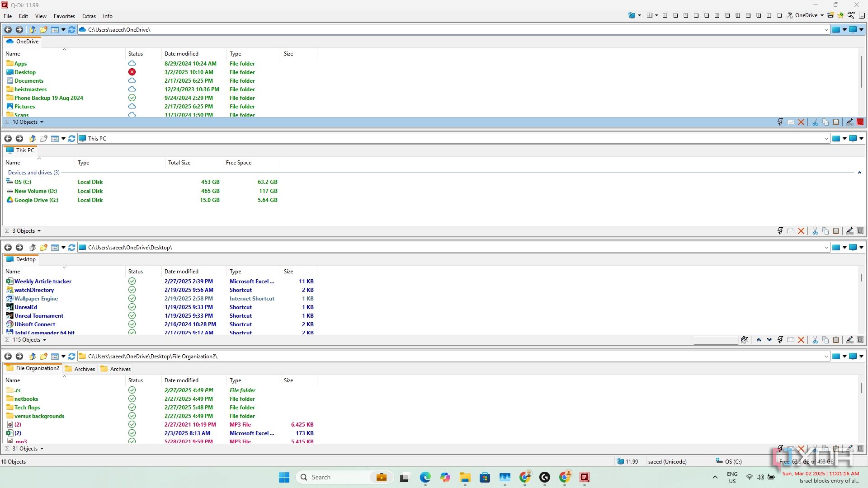The width and height of the screenshot is (868, 488).
Task: Go back in the OneDrive pane
Action: pos(8,30)
